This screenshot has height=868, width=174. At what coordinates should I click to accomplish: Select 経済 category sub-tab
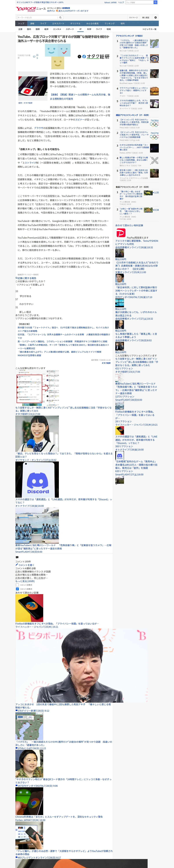point(46,29)
